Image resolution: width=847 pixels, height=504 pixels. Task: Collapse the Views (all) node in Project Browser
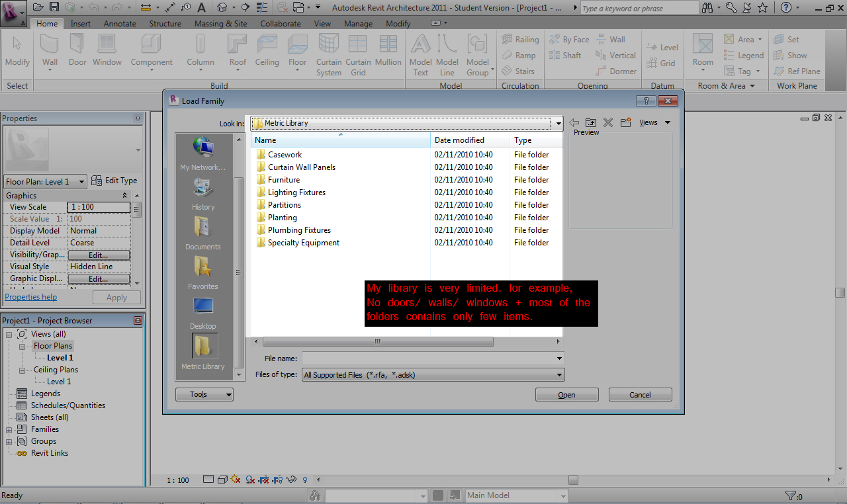point(9,334)
